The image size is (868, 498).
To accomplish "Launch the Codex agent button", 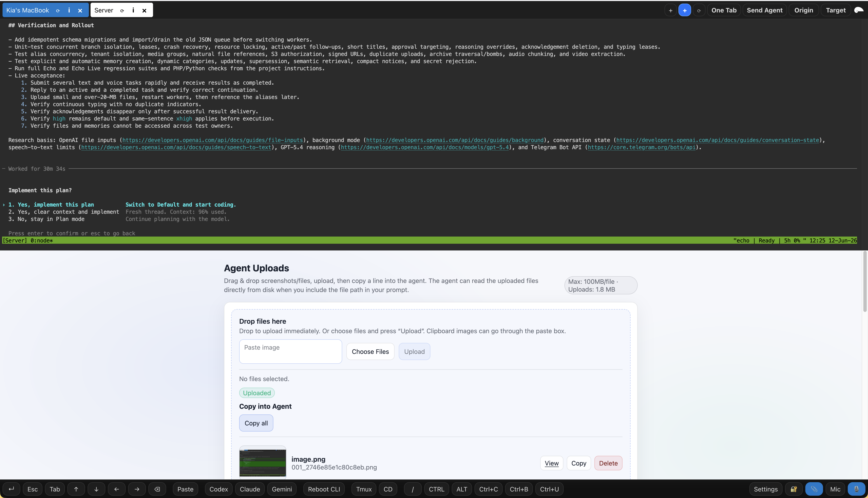I will pos(219,489).
